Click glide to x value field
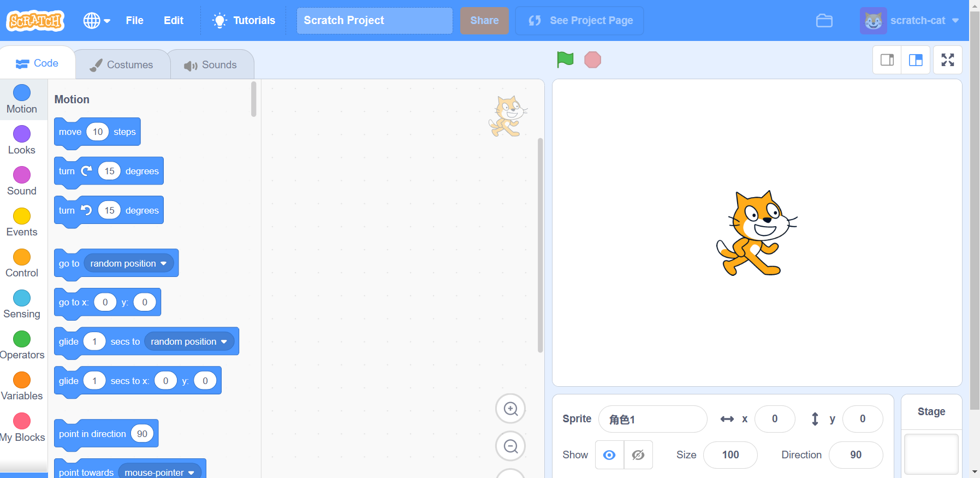 pyautogui.click(x=165, y=381)
